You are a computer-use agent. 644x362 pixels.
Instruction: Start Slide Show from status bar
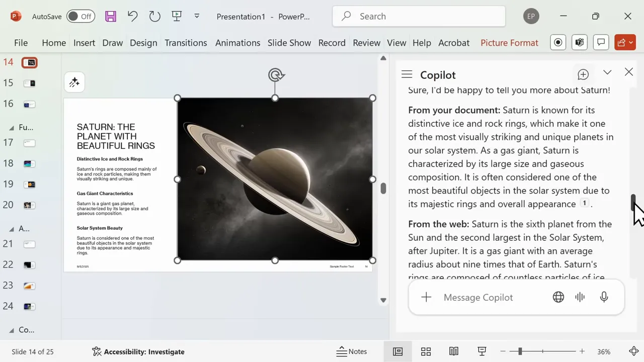(481, 351)
